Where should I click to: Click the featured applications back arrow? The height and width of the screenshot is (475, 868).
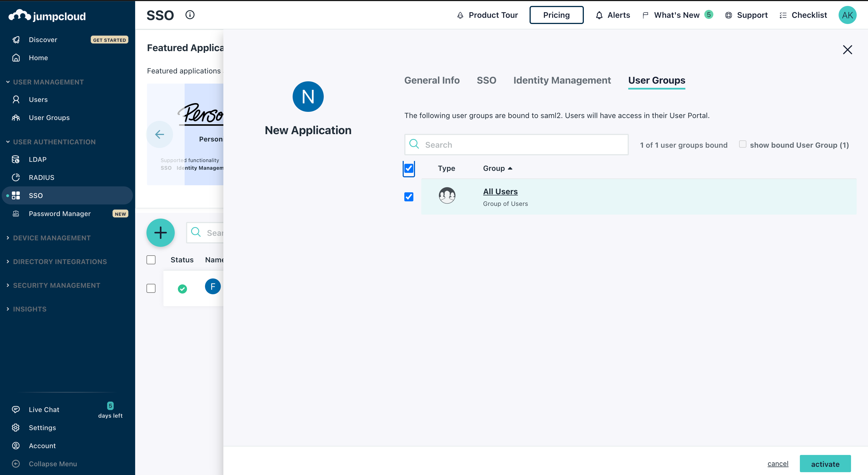(159, 134)
